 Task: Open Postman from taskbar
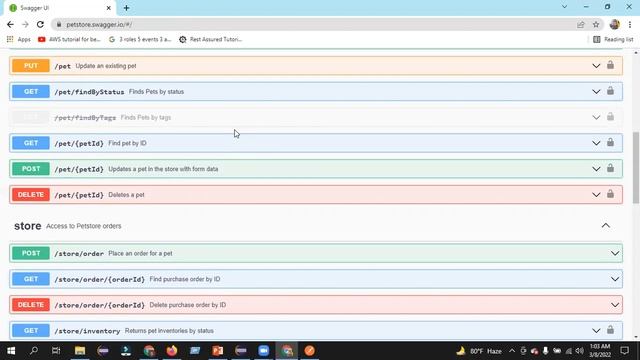(309, 351)
